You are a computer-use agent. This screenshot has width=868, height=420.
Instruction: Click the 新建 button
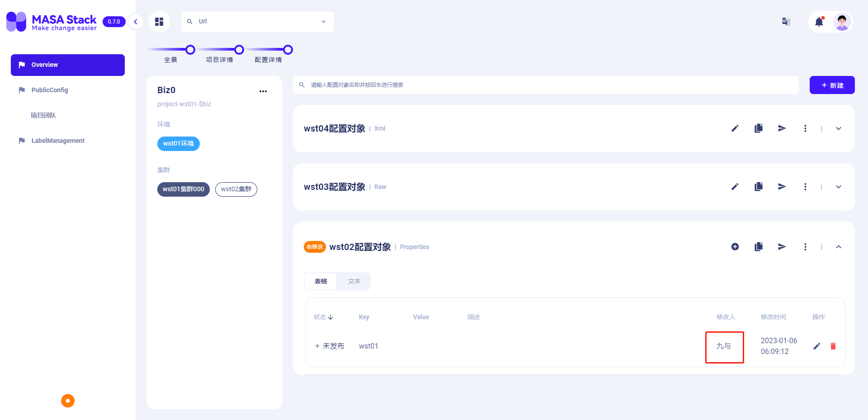pos(832,85)
